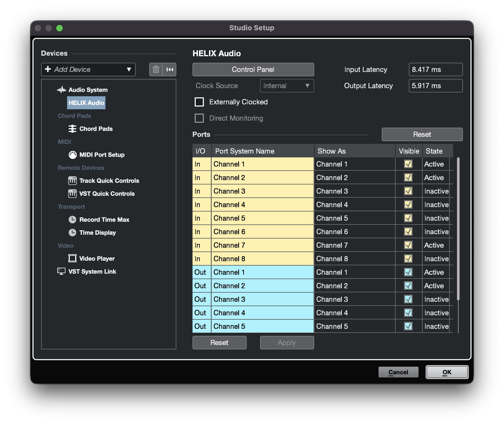Select Time Display in the device list

[x=97, y=233]
